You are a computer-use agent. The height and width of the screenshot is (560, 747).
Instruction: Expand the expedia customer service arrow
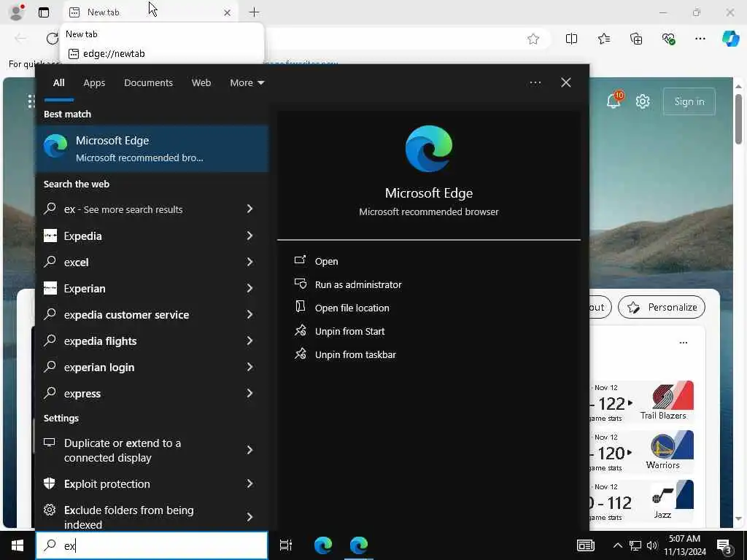click(249, 314)
